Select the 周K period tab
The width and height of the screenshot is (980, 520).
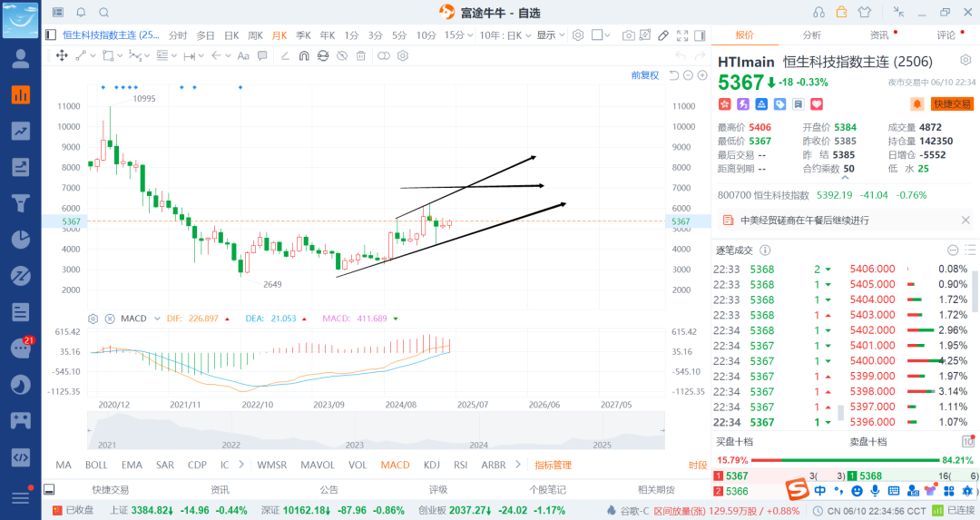256,35
